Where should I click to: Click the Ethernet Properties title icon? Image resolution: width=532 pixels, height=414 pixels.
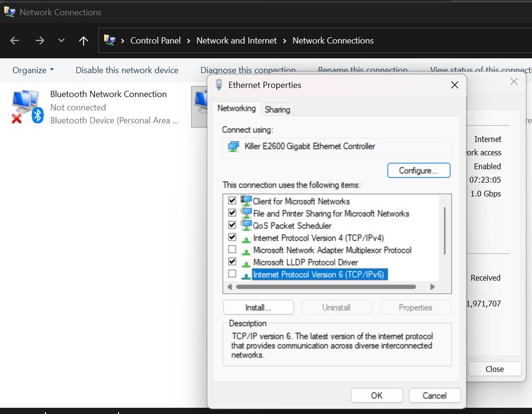(x=219, y=85)
